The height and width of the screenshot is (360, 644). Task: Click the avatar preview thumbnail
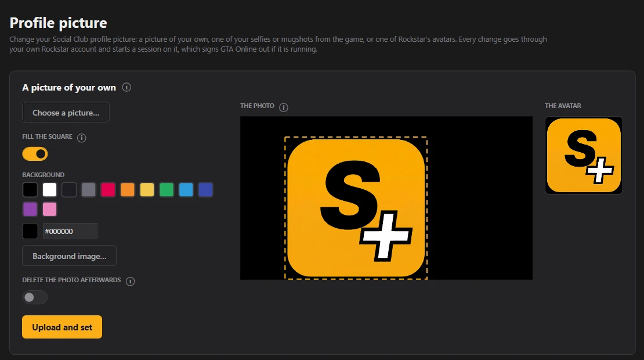point(584,156)
